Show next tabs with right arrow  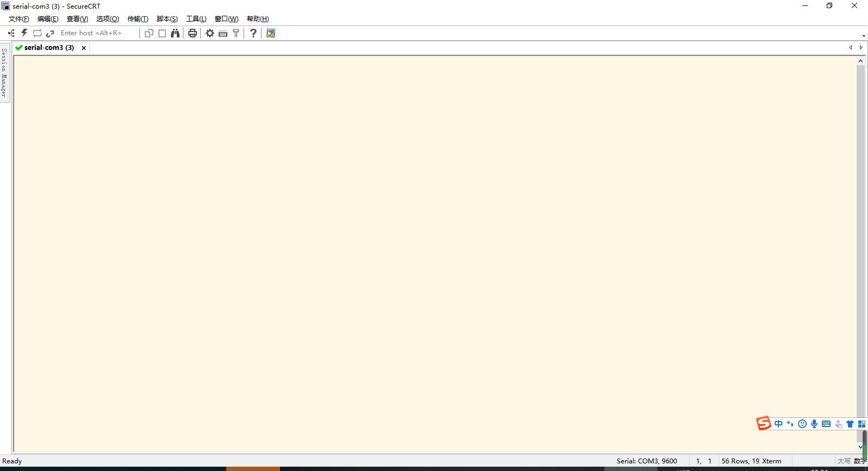861,48
